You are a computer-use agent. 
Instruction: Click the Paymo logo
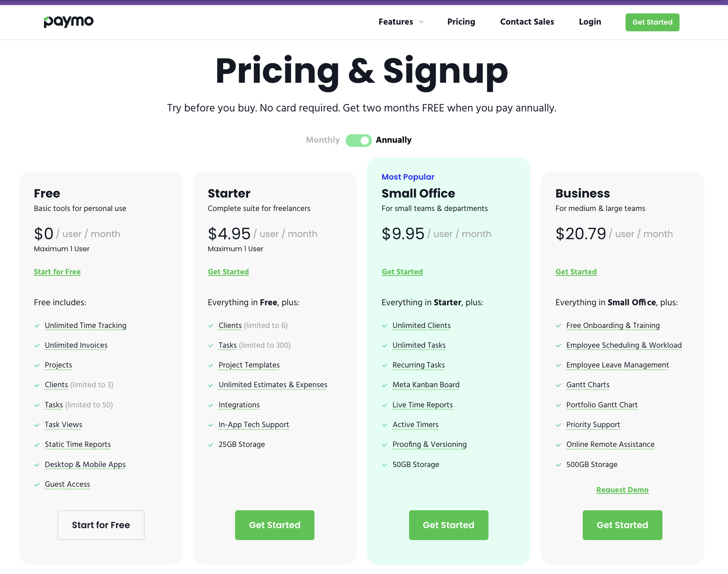click(69, 22)
